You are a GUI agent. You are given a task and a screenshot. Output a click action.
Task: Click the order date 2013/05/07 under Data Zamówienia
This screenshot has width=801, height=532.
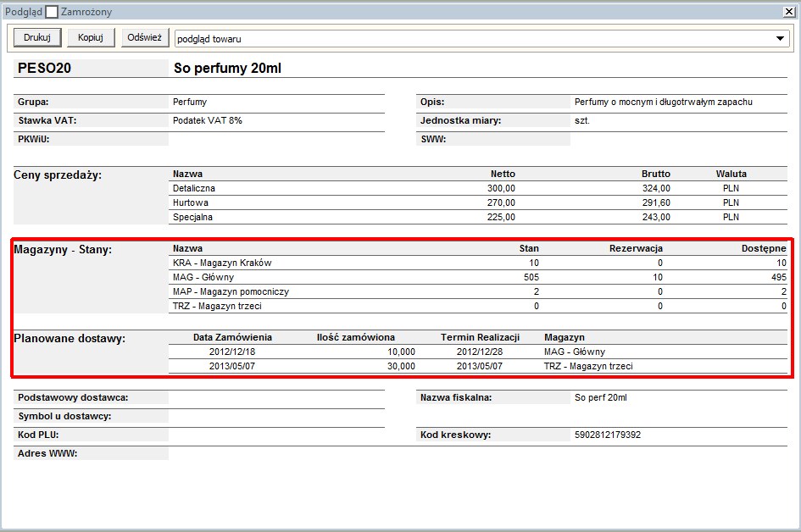[x=232, y=366]
